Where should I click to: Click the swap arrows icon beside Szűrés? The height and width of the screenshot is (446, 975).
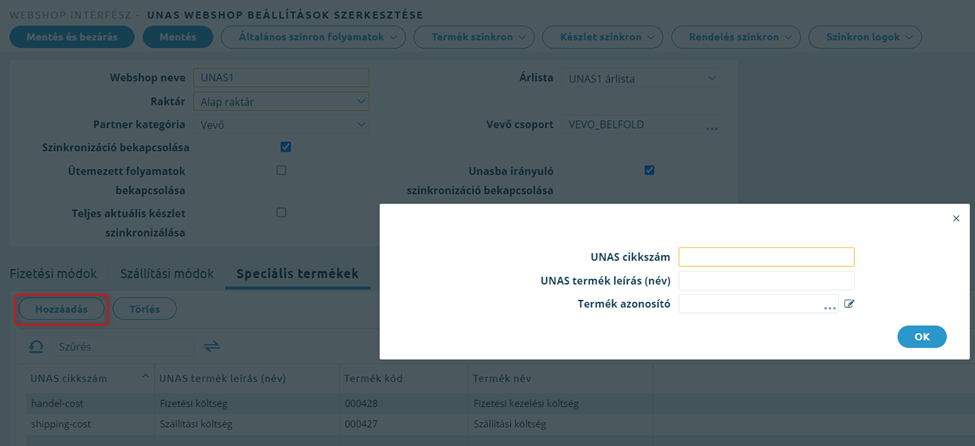pyautogui.click(x=213, y=346)
